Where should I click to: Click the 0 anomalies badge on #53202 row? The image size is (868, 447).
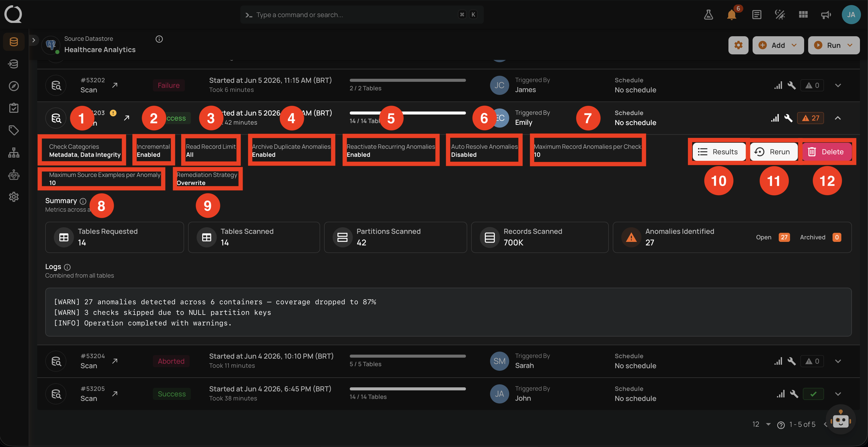coord(812,85)
